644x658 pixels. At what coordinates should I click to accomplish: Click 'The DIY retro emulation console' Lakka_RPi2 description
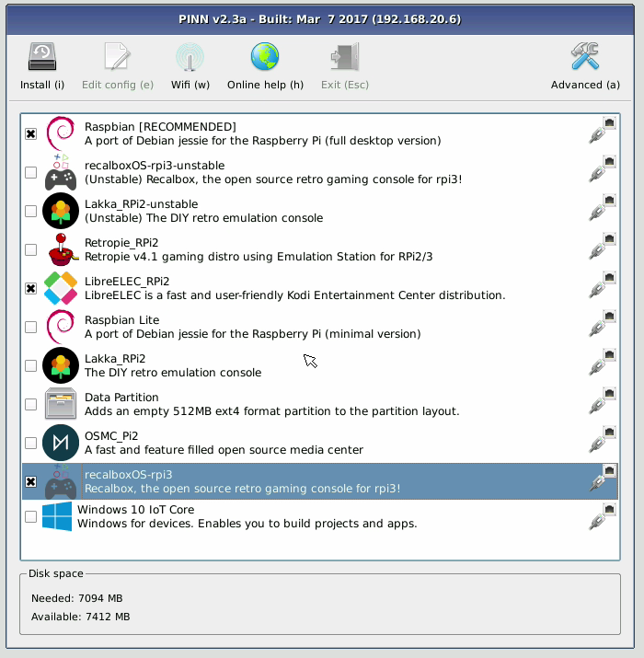coord(173,372)
